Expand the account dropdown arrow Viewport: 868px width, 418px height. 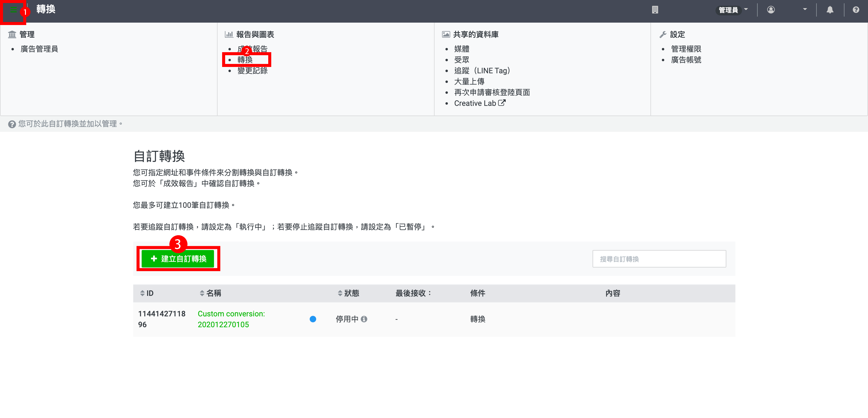805,9
